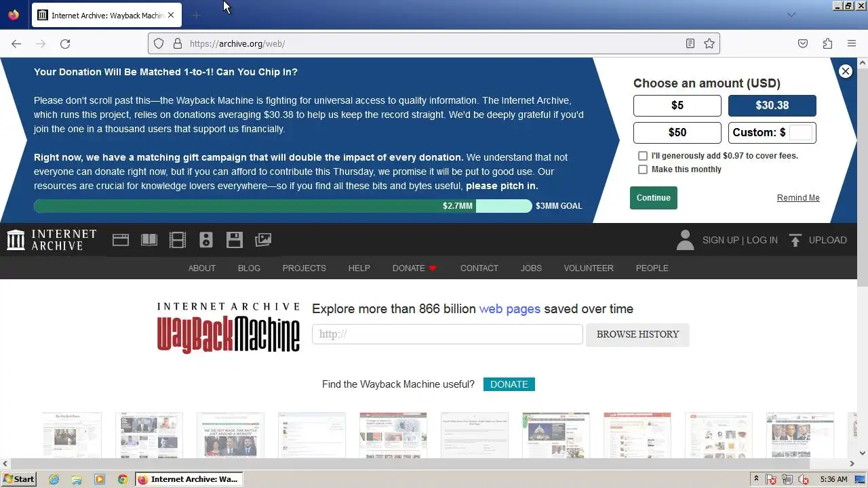
Task: Open the Internet Archive images icon
Action: 263,240
